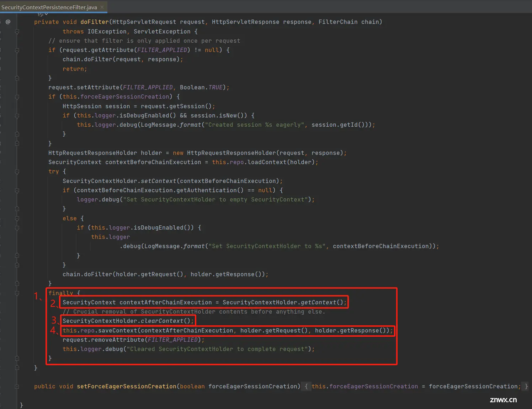Screen dimensions: 532x409
Task: Collapse fold marker on 'throws IOException' line
Action: coord(17,31)
